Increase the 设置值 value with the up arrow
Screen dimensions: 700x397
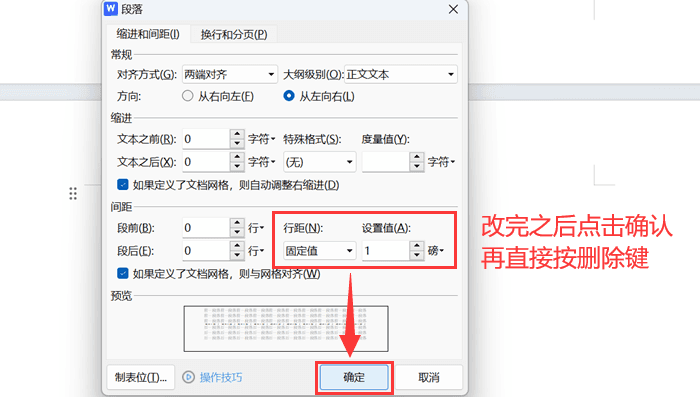pyautogui.click(x=417, y=246)
